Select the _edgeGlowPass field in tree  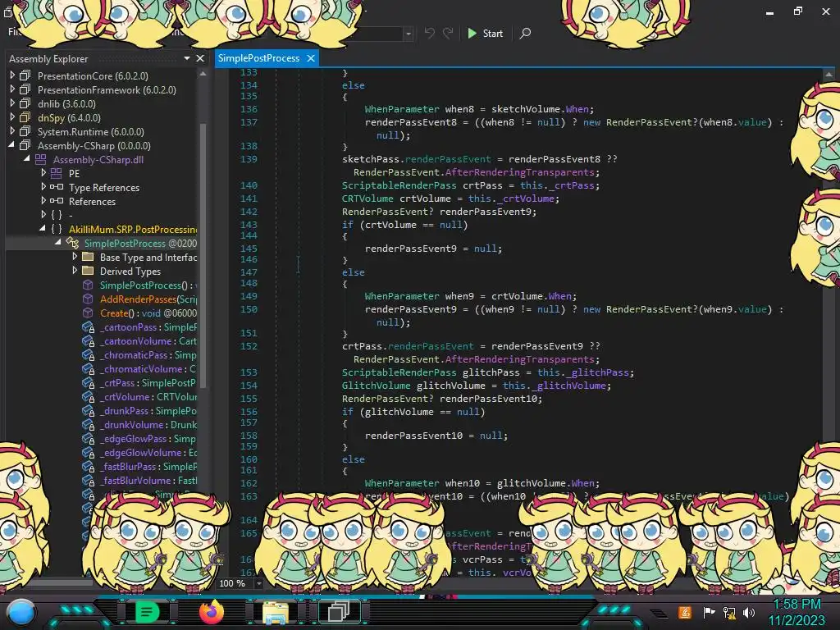[148, 438]
